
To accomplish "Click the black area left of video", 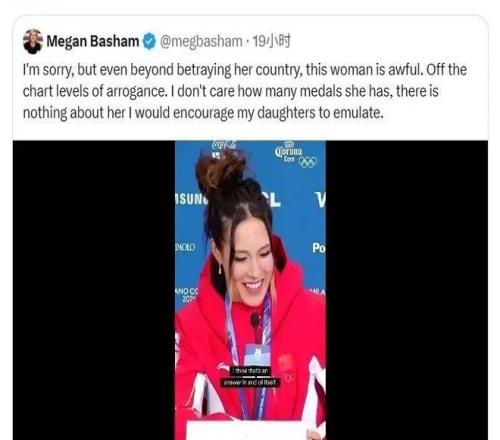I will (94, 290).
